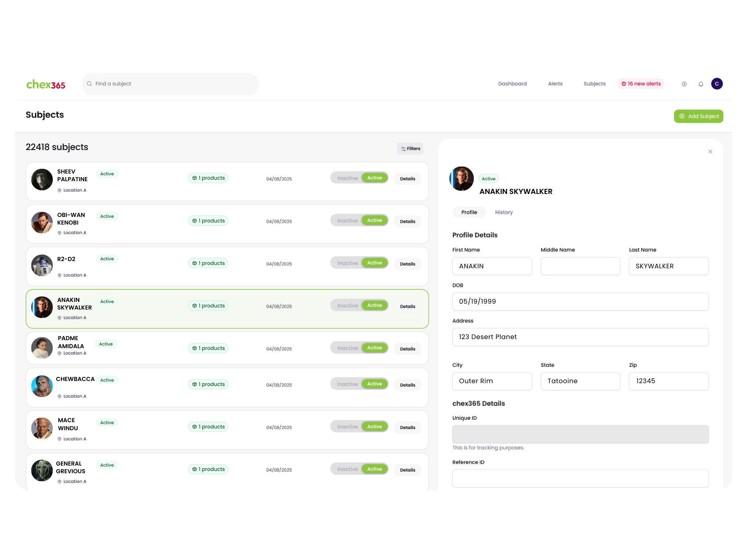This screenshot has height=560, width=747.
Task: Toggle Mace Windu to Inactive
Action: pos(347,427)
